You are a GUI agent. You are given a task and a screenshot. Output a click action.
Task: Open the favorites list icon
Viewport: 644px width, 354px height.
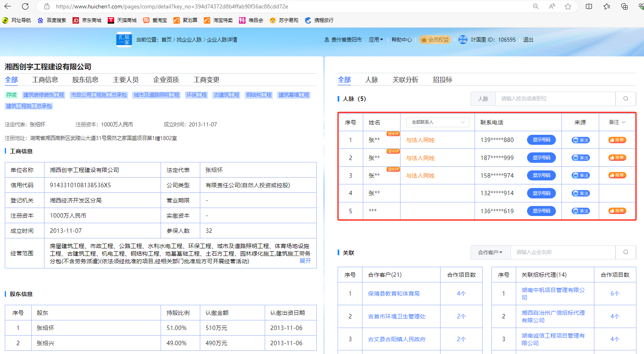[x=607, y=6]
